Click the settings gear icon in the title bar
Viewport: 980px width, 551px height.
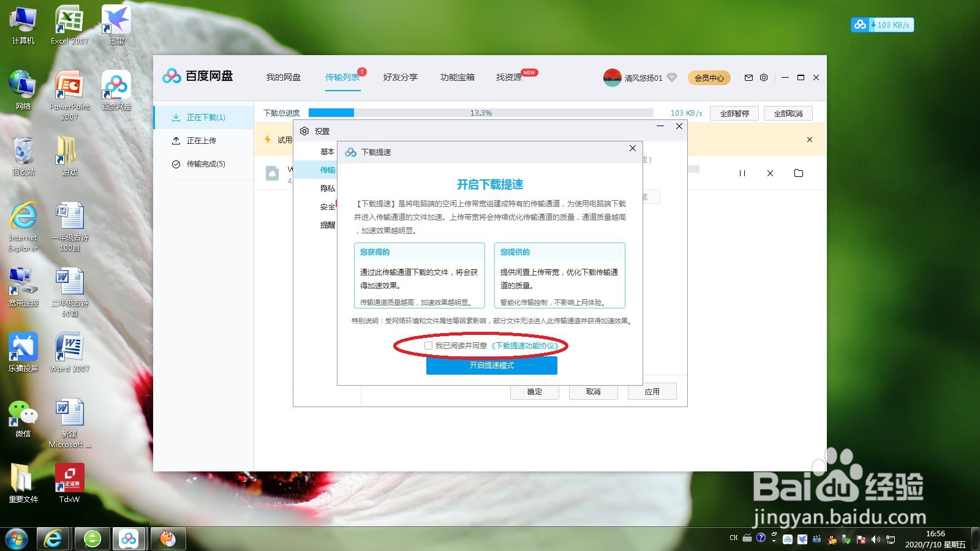pos(763,78)
